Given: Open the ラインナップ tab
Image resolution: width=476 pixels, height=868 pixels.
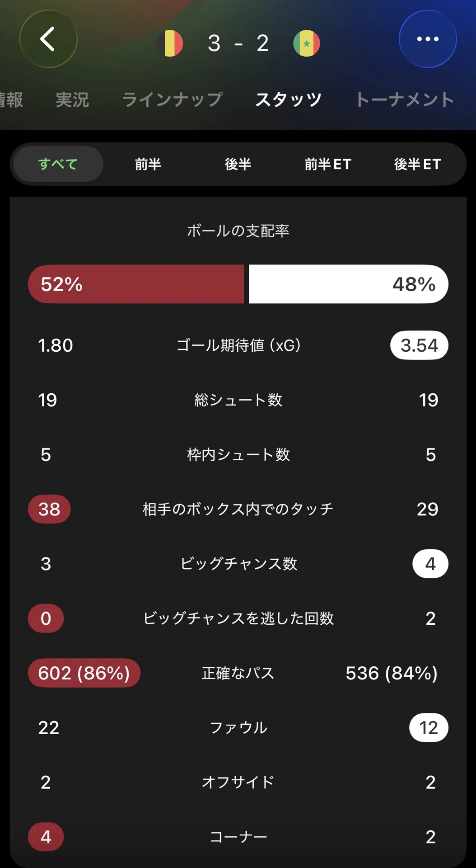Looking at the screenshot, I should pos(173,99).
